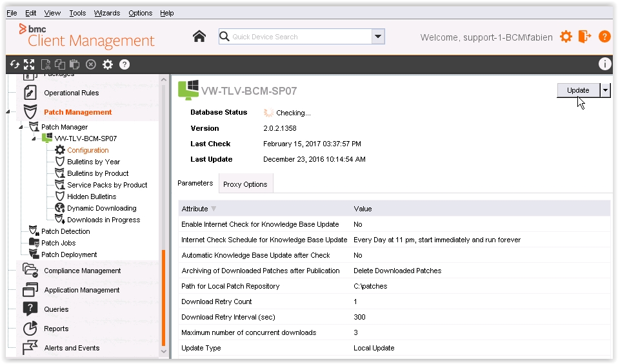Click the Reports pie chart icon
This screenshot has width=618, height=364.
pyautogui.click(x=30, y=328)
